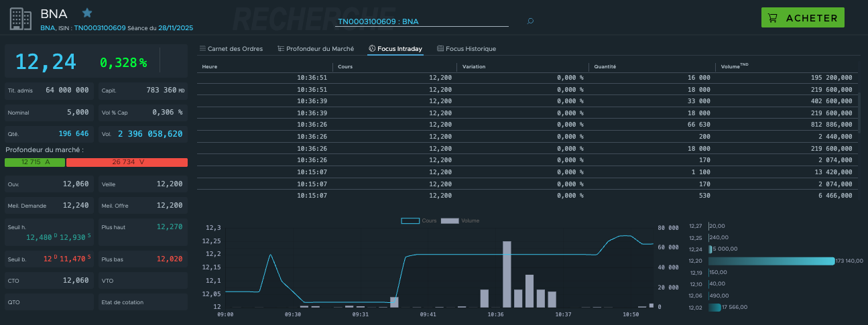This screenshot has height=325, width=868.
Task: Click the magnifier search icon
Action: 530,21
